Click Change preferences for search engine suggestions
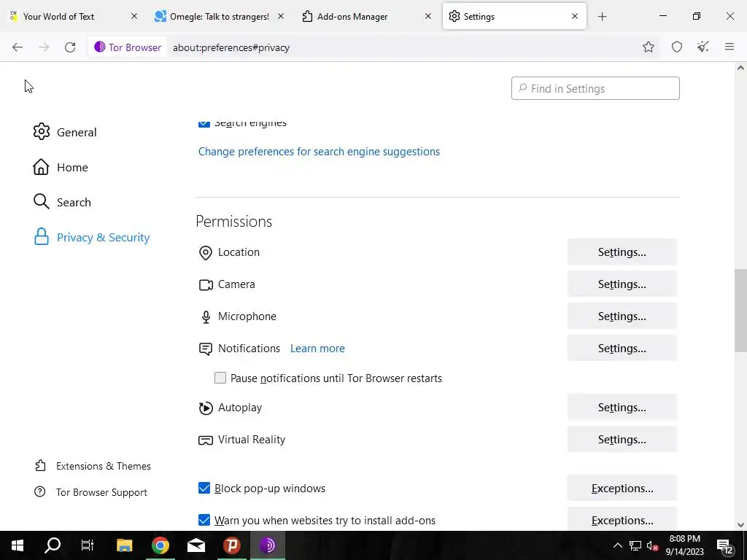The height and width of the screenshot is (560, 747). tap(319, 152)
